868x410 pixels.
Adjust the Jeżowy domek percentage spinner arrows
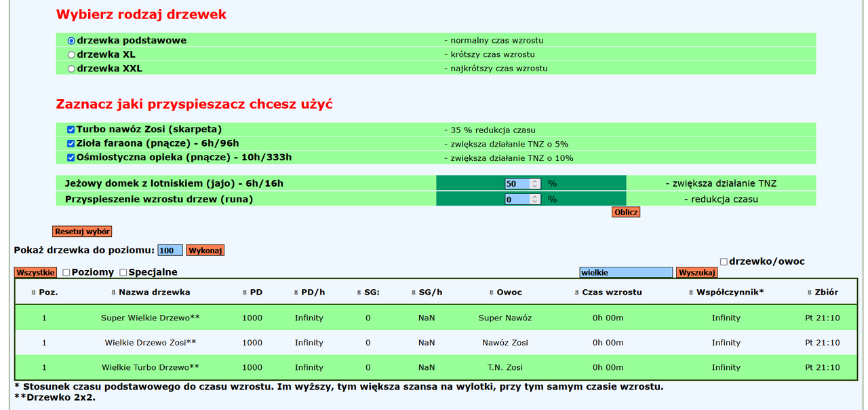click(x=536, y=183)
